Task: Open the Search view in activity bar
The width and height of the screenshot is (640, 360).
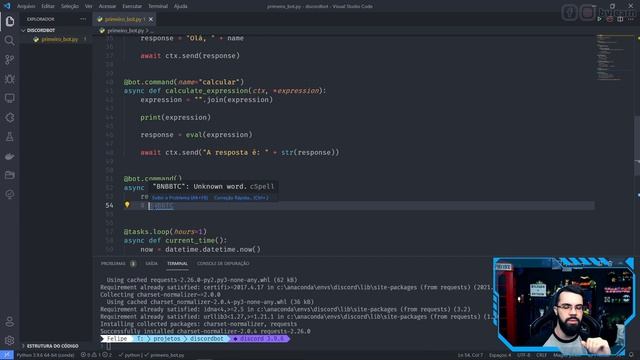Action: tap(10, 40)
